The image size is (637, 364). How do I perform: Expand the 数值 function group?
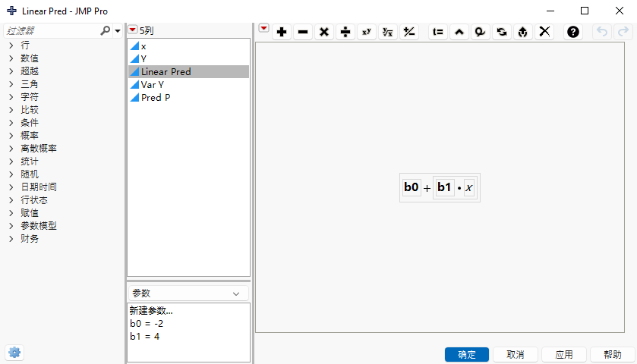pyautogui.click(x=11, y=58)
